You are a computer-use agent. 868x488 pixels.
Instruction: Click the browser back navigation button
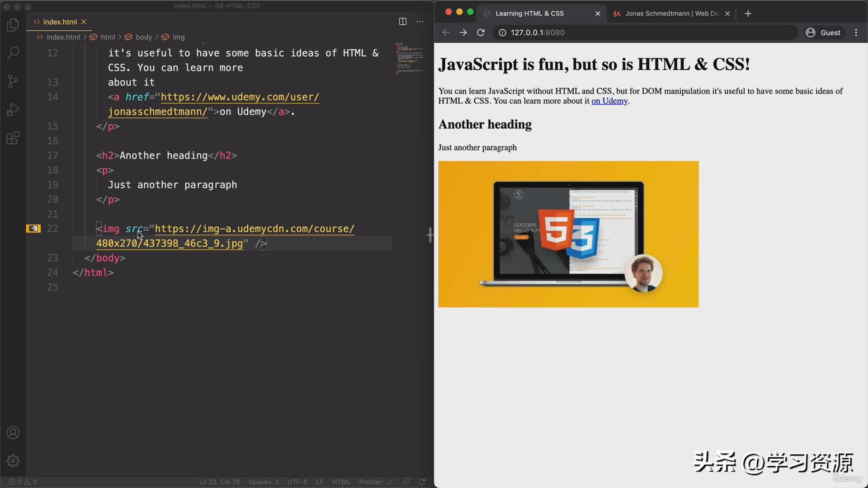click(446, 32)
